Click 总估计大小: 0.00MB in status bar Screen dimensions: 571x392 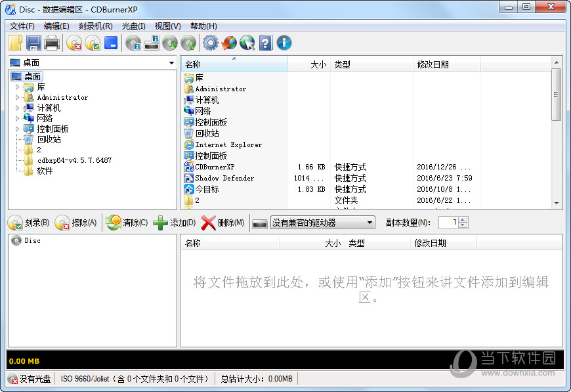257,380
